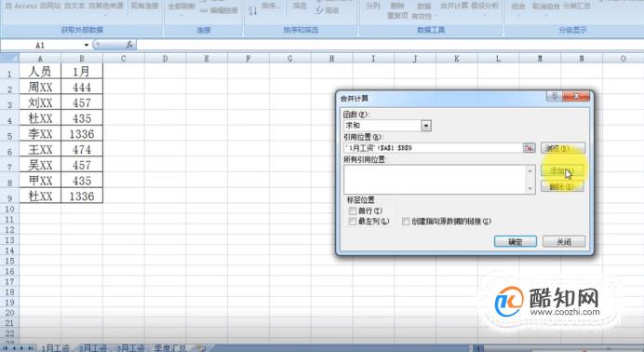Click the 添加 add button

click(x=562, y=170)
